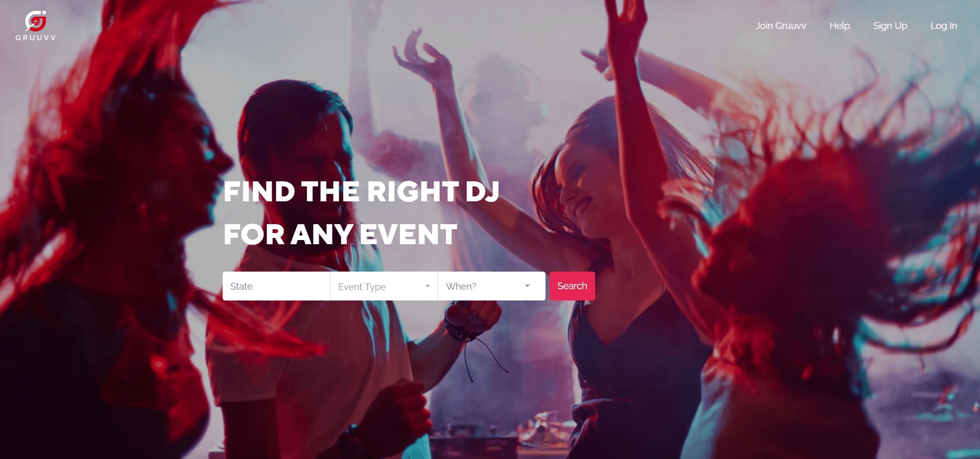Open the Help menu item
Screen dimensions: 980x459
839,25
